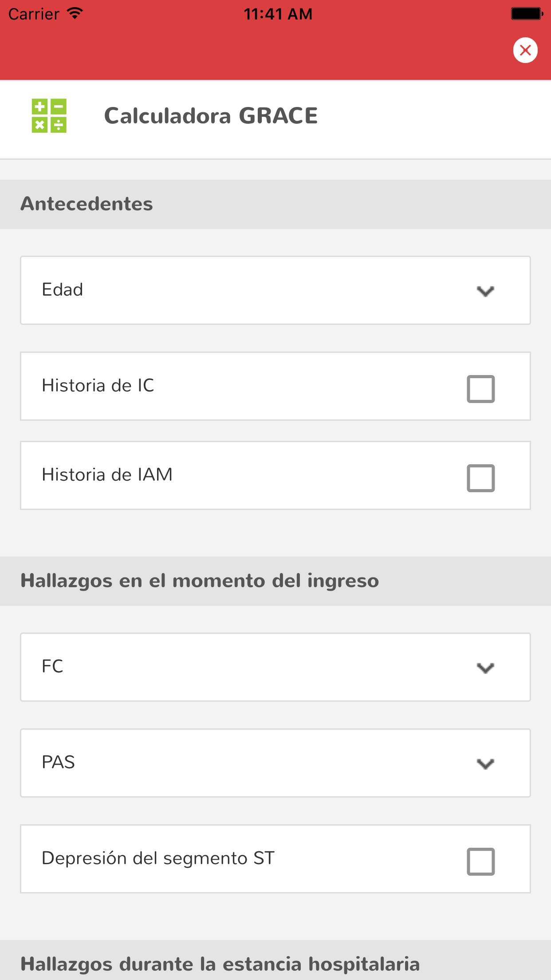The width and height of the screenshot is (551, 980).
Task: Open the Edad dropdown
Action: pos(275,290)
